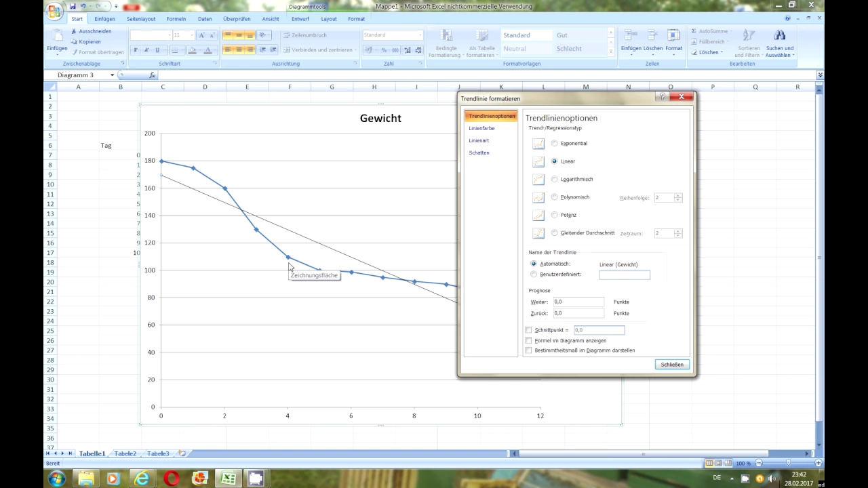Open the font size dropdown
868x488 pixels.
click(x=193, y=35)
